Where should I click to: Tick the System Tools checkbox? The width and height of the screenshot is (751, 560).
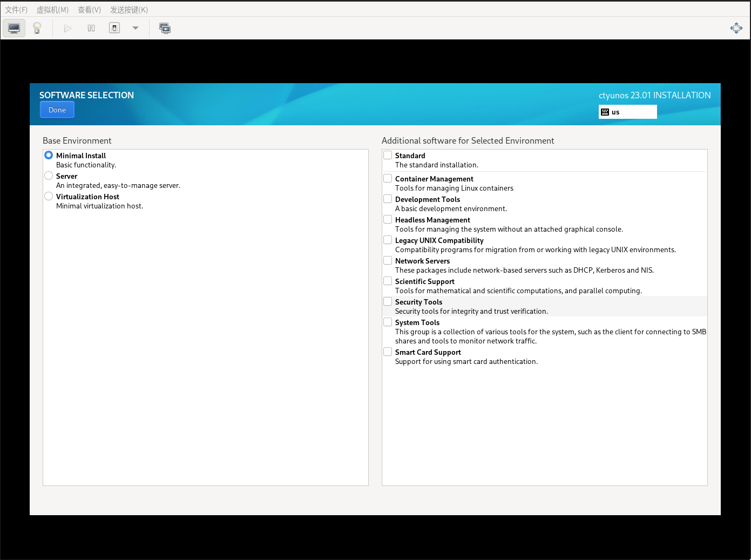click(x=388, y=322)
